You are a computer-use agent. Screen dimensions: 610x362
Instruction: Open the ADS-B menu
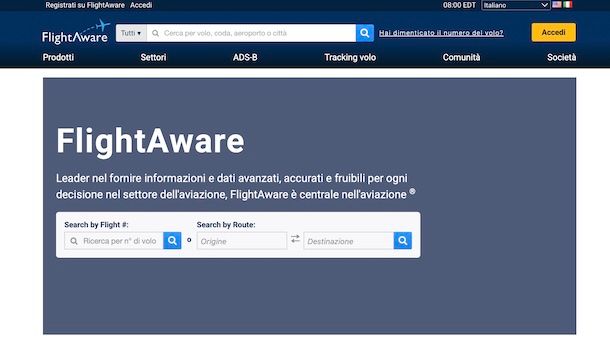[x=245, y=57]
